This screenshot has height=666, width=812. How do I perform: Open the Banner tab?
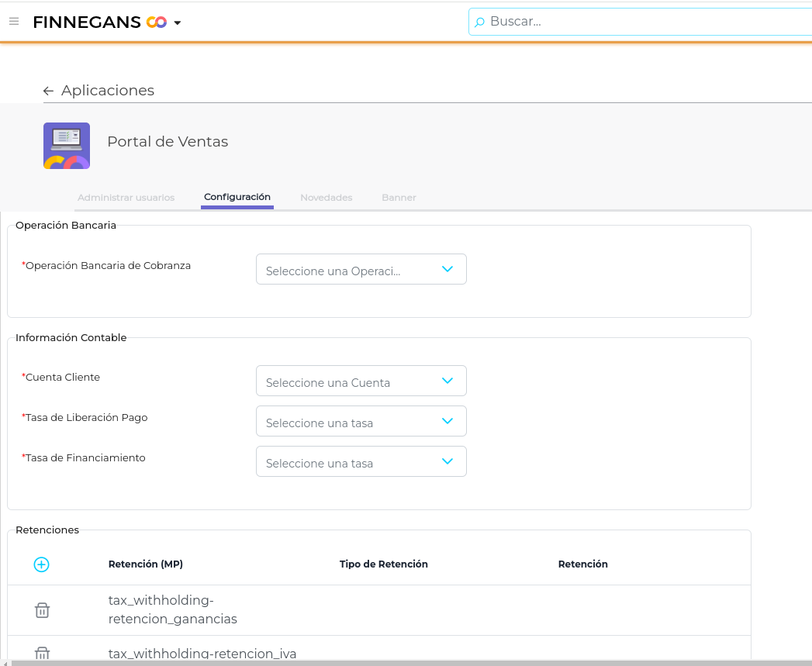pyautogui.click(x=399, y=198)
